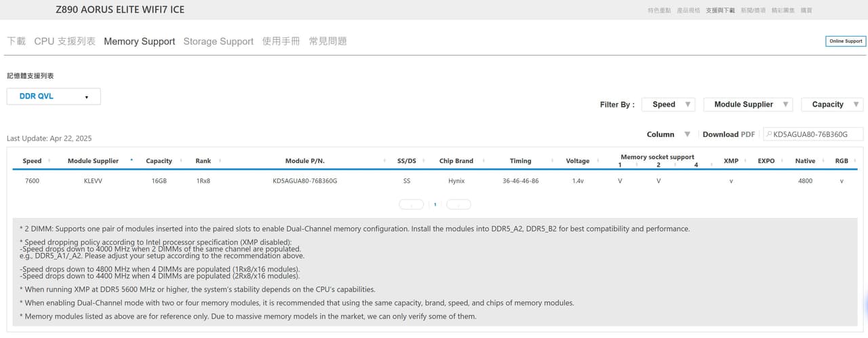The width and height of the screenshot is (868, 338).
Task: Click the Last Update: Apr 22, 2025 text
Action: 49,138
